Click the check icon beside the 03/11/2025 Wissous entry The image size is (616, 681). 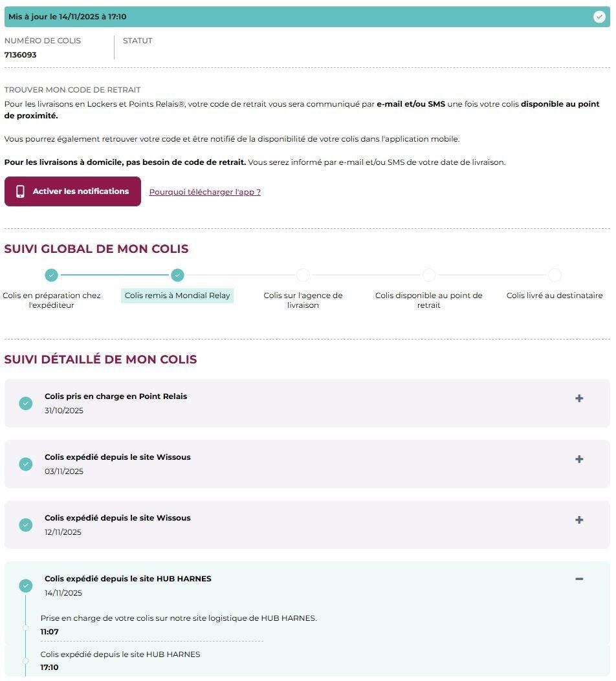26,464
